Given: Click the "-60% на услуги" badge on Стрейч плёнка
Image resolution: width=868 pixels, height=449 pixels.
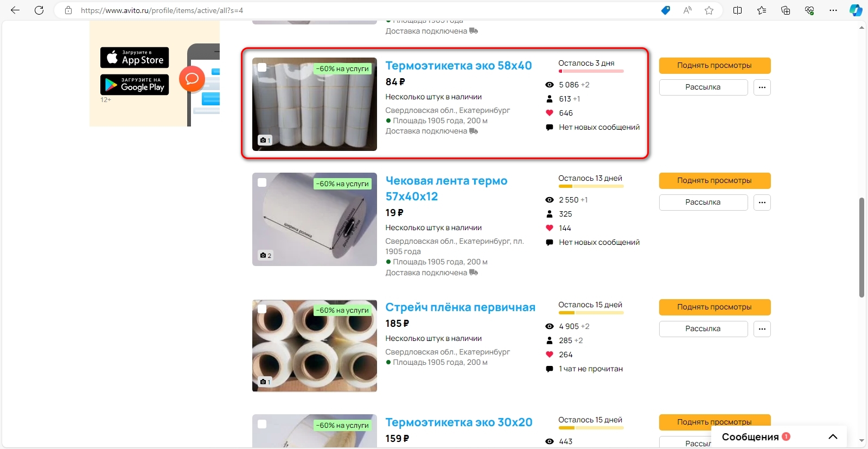Looking at the screenshot, I should (x=343, y=311).
